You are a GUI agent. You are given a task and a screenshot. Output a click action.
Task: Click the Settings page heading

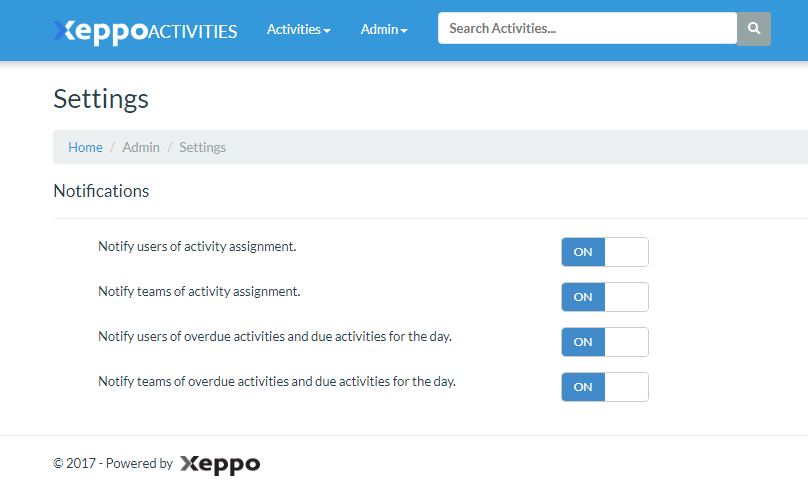click(x=101, y=98)
